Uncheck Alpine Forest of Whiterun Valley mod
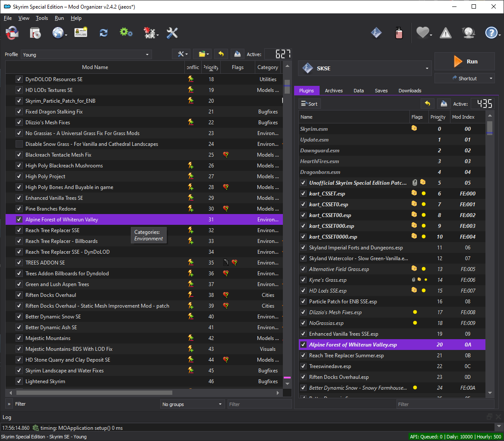The image size is (504, 441). (x=19, y=219)
